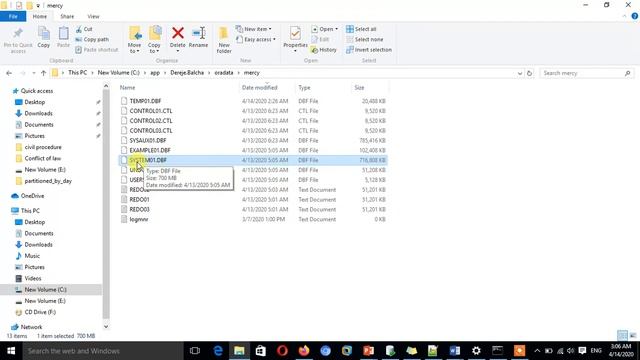Open the Copy to menu

point(154,40)
